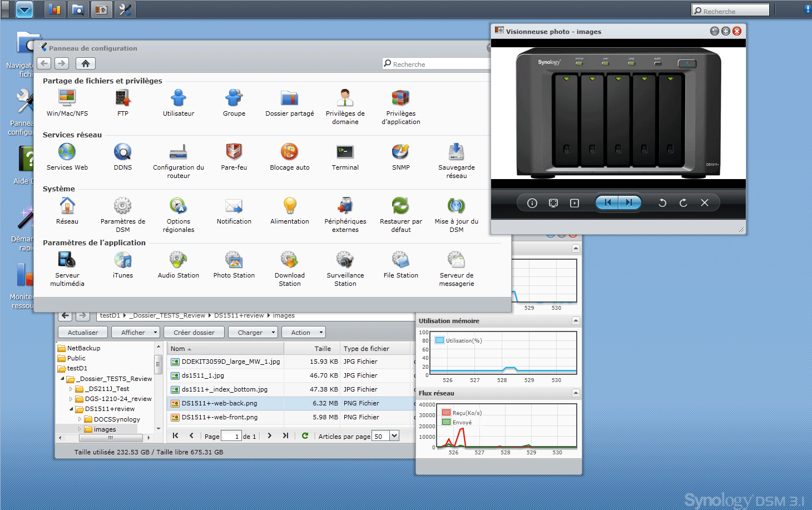Collapse the _Dossier_TESTS_Review tree node

62,379
